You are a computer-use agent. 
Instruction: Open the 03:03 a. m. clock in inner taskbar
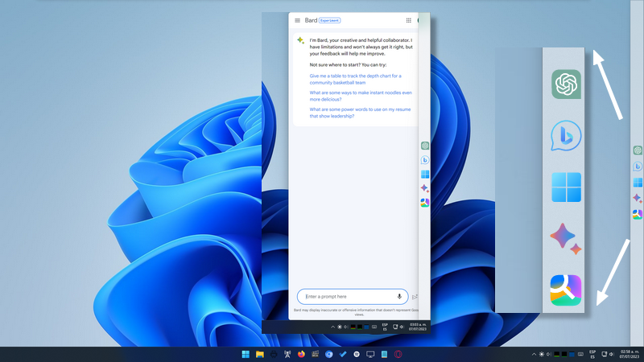pyautogui.click(x=418, y=327)
